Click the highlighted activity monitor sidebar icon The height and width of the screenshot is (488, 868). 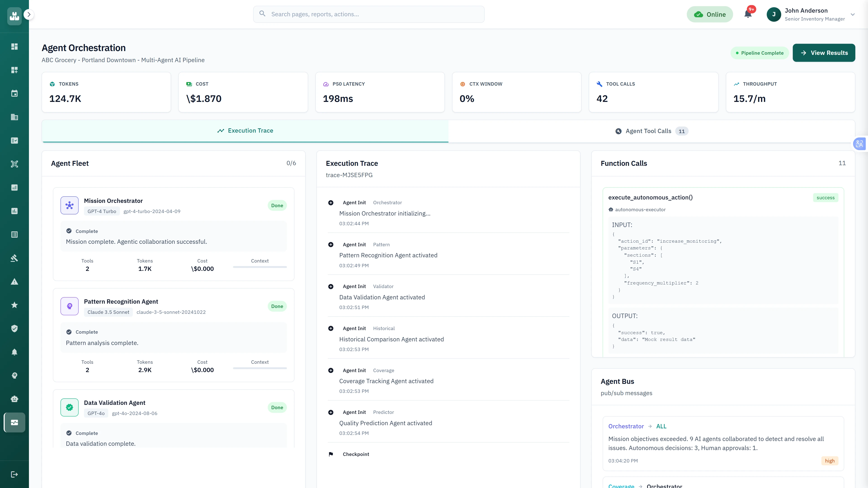coord(14,422)
